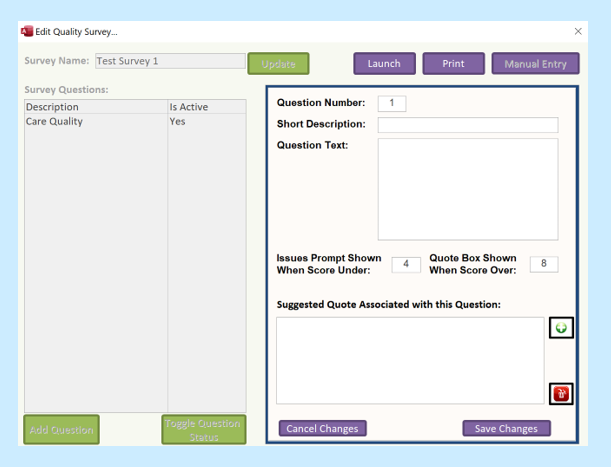Launch the survey
This screenshot has width=611, height=467.
point(384,64)
